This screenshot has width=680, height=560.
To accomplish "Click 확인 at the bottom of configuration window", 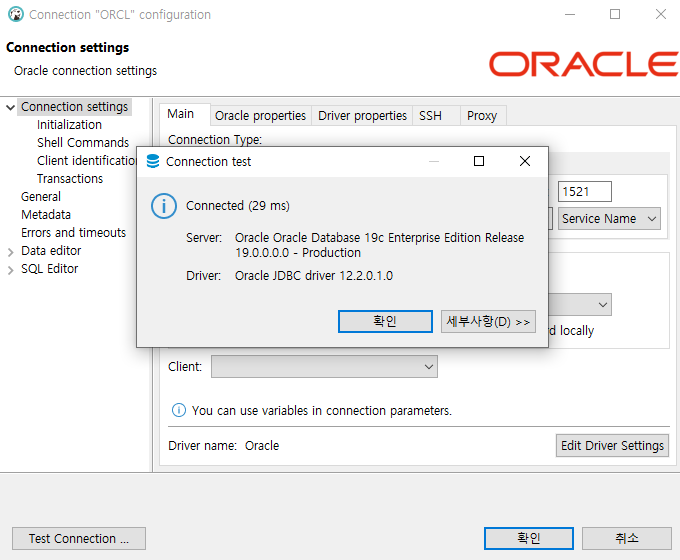I will click(x=529, y=538).
